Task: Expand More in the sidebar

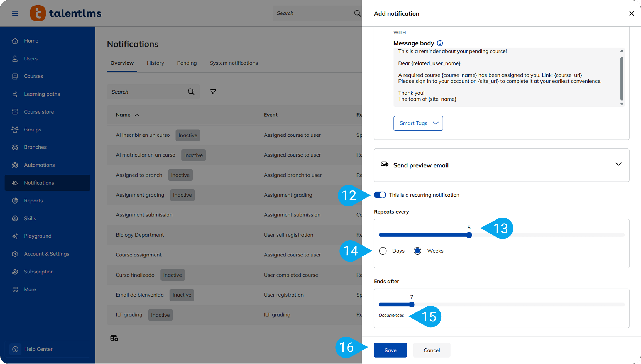Action: click(47, 289)
